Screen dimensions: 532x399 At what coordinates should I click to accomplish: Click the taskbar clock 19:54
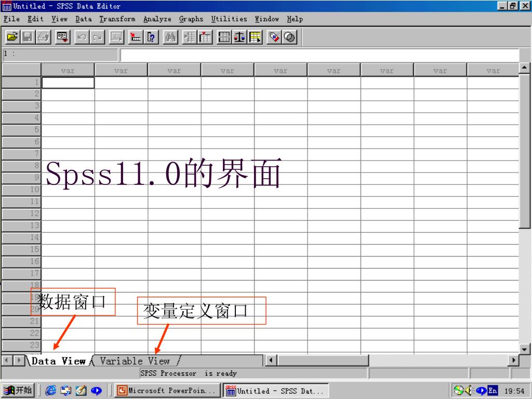(514, 391)
